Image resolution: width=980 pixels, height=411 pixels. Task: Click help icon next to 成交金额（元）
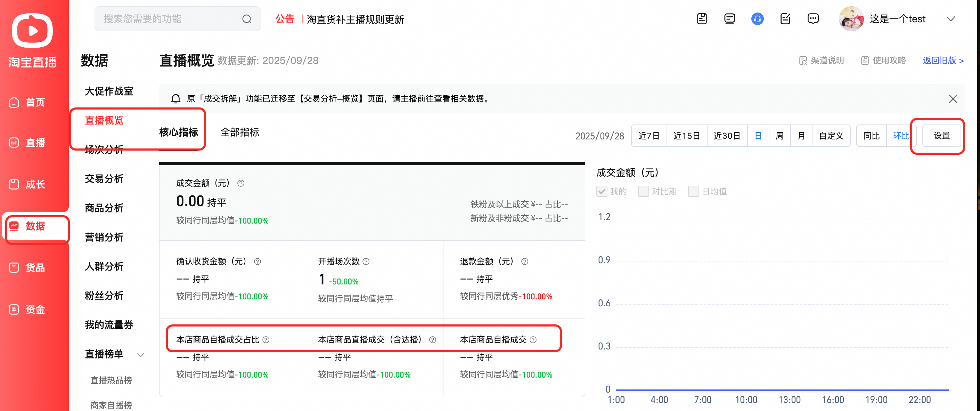coord(241,184)
